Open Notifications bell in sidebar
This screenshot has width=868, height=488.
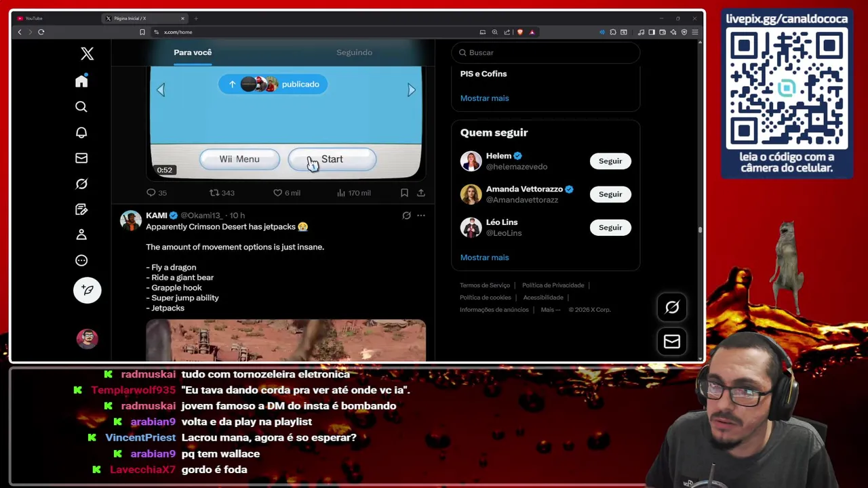(x=81, y=132)
